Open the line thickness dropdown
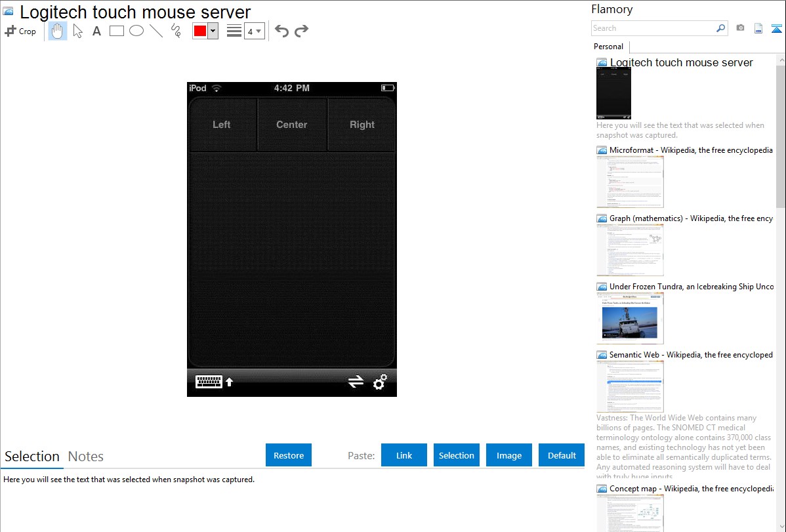 254,31
